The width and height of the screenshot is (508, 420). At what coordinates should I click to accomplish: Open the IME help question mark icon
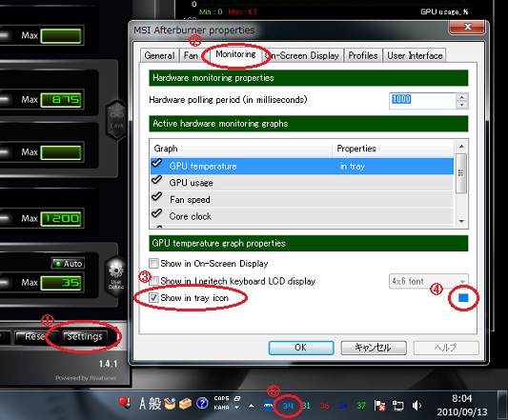pos(202,404)
